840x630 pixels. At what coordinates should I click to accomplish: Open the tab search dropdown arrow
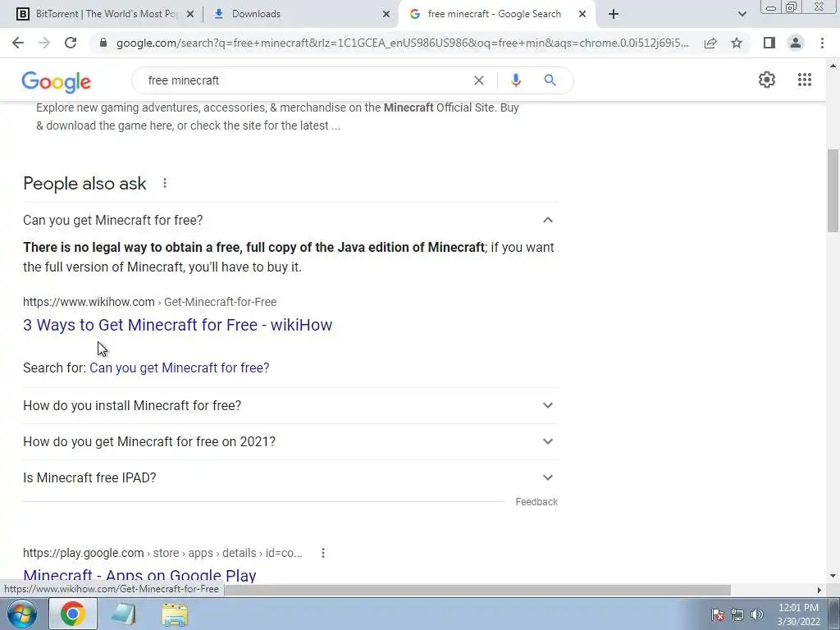(x=742, y=14)
